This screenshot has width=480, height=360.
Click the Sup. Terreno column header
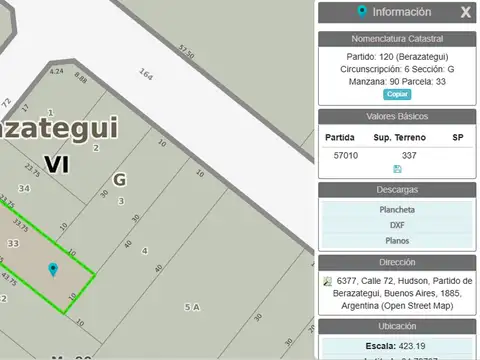coord(399,138)
